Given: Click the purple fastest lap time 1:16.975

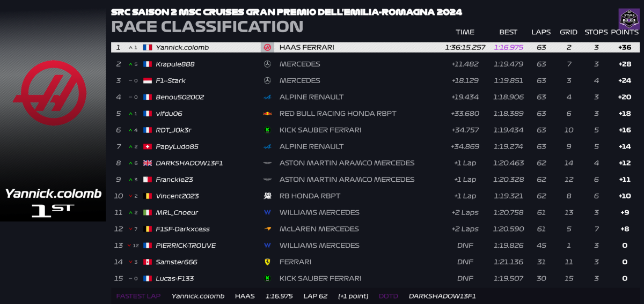Looking at the screenshot, I should coord(508,47).
